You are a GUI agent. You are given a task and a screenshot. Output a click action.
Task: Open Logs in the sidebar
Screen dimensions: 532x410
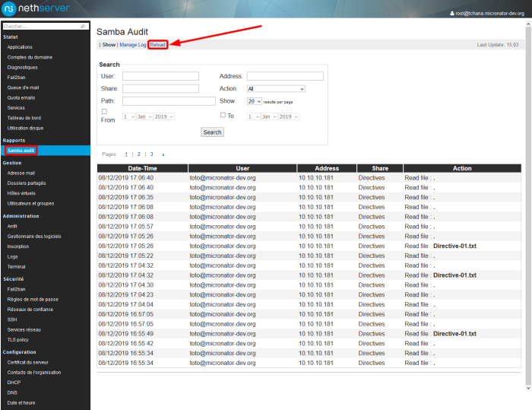[13, 256]
